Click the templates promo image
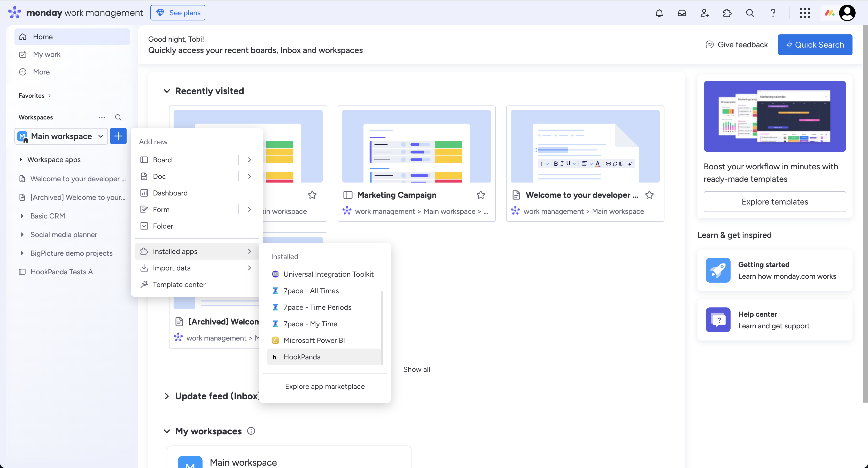The image size is (868, 468). 775,116
